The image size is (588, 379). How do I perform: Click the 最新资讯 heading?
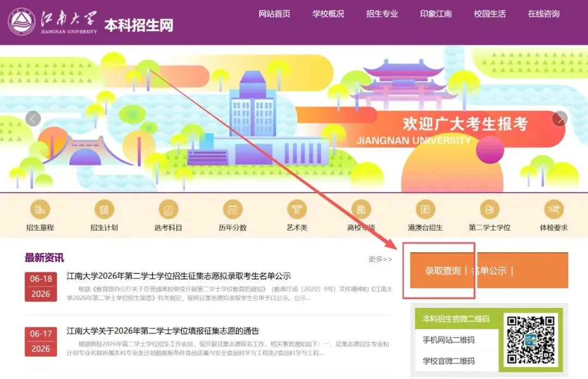coord(44,258)
